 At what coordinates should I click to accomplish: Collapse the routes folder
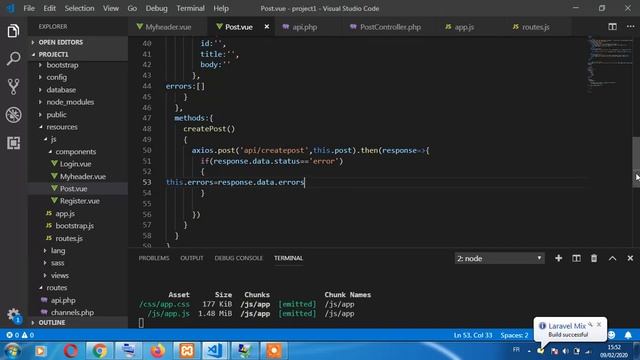coord(56,288)
